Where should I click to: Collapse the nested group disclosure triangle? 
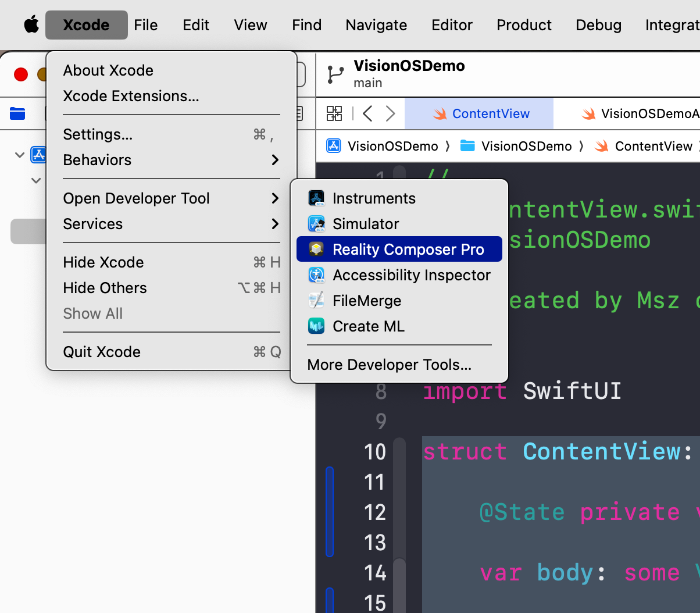pos(36,180)
